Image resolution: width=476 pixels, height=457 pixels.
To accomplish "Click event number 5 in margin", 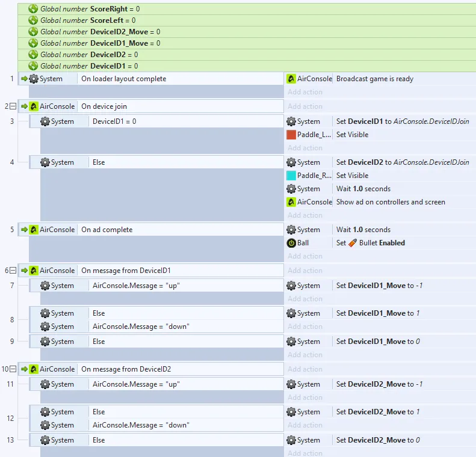I will point(12,230).
